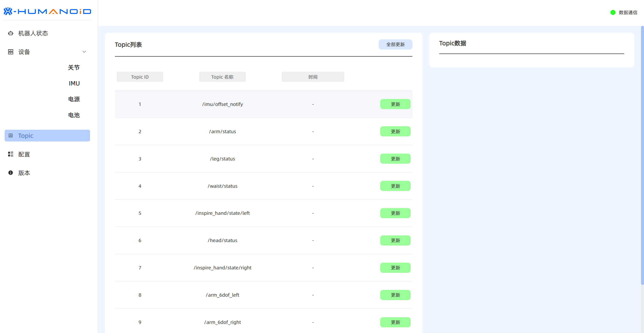Viewport: 644px width, 333px height.
Task: Click the X-Humanoid logo
Action: (47, 12)
